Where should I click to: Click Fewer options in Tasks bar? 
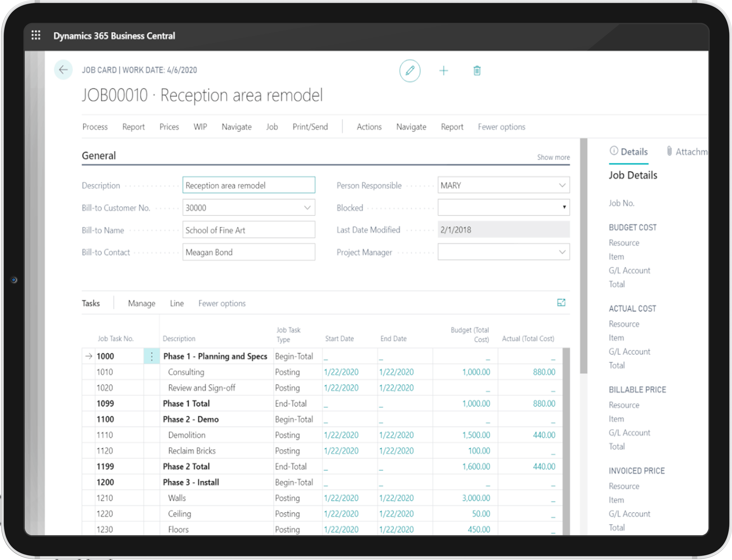click(222, 303)
